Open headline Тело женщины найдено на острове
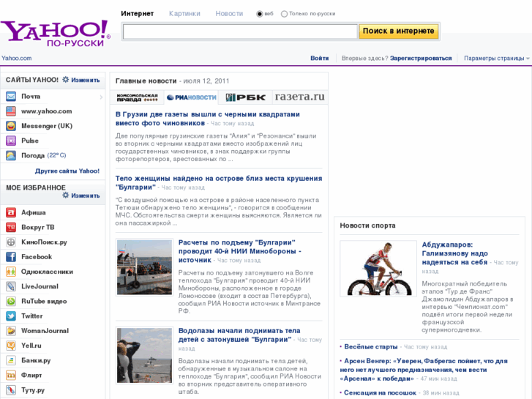532x399 pixels. [219, 183]
